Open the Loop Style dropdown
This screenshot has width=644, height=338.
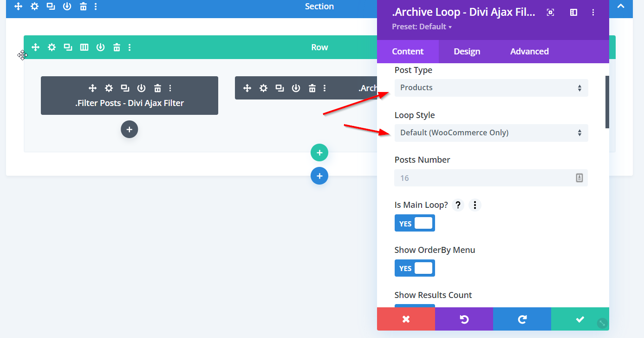click(491, 133)
